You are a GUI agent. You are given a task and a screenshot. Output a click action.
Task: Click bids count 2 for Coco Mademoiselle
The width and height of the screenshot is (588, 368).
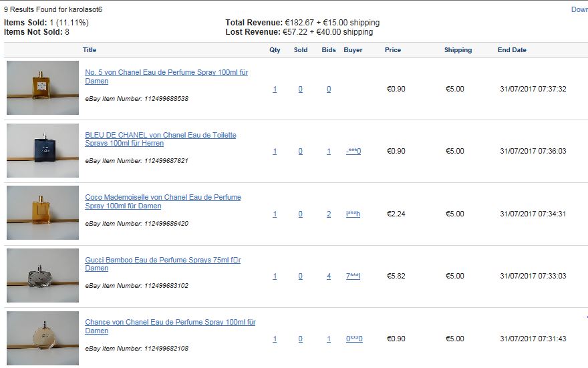(329, 214)
